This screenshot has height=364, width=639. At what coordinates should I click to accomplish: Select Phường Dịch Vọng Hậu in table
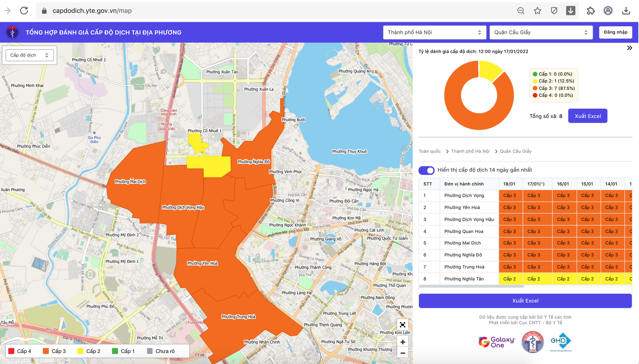525,219
